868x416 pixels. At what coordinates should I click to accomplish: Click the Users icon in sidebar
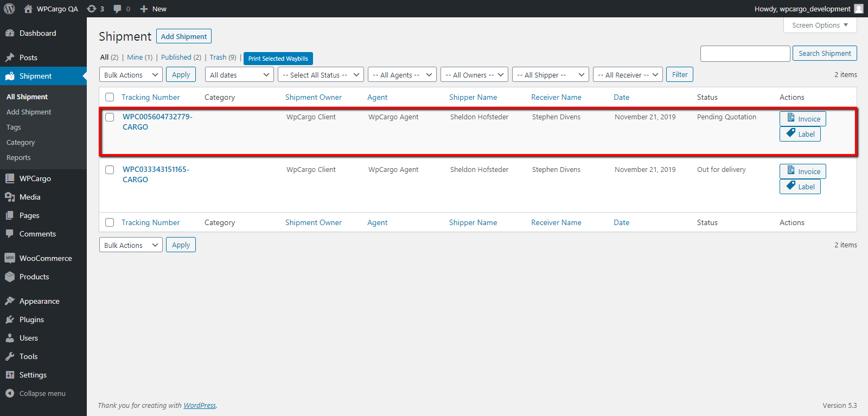point(10,338)
